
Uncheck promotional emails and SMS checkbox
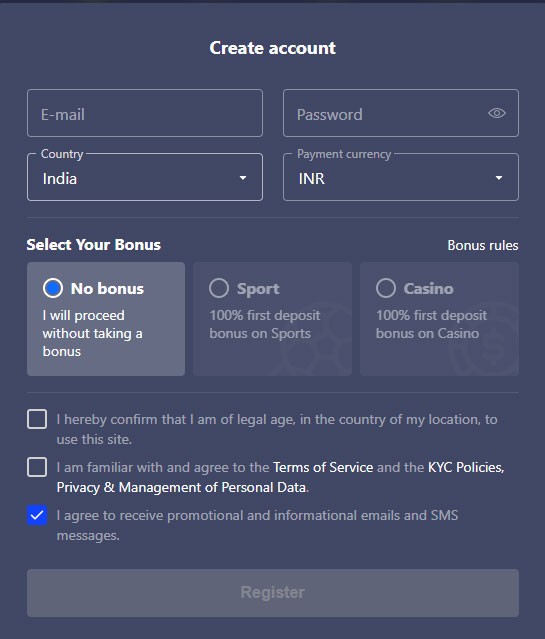(37, 515)
